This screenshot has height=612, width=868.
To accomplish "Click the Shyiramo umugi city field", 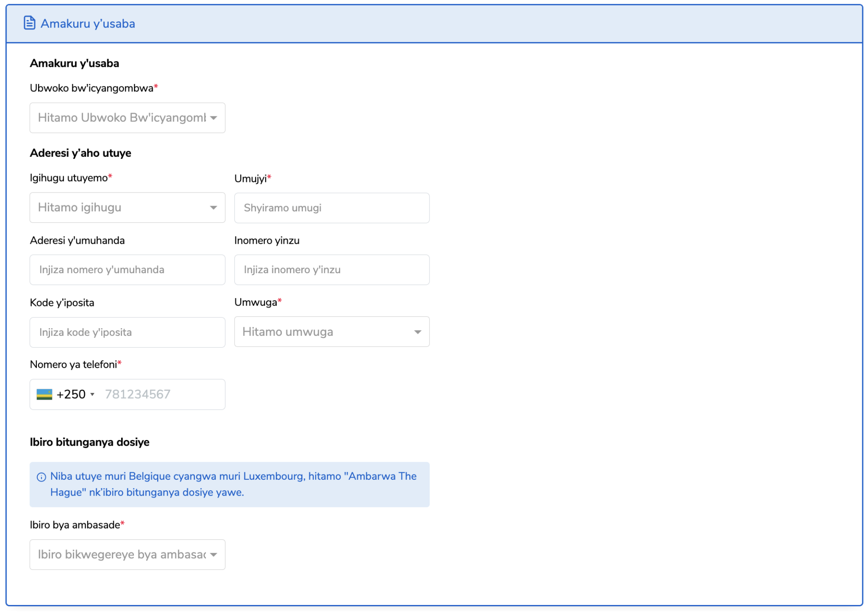I will (331, 208).
